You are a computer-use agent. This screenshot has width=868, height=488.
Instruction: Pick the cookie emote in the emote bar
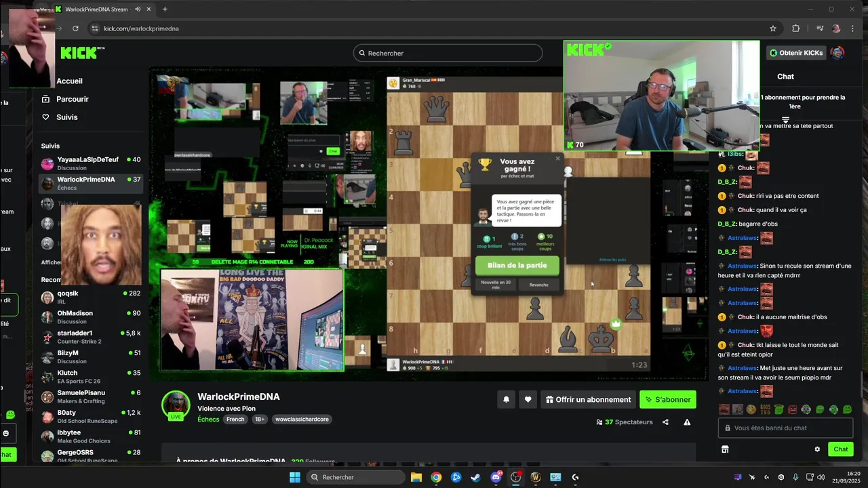pyautogui.click(x=751, y=409)
